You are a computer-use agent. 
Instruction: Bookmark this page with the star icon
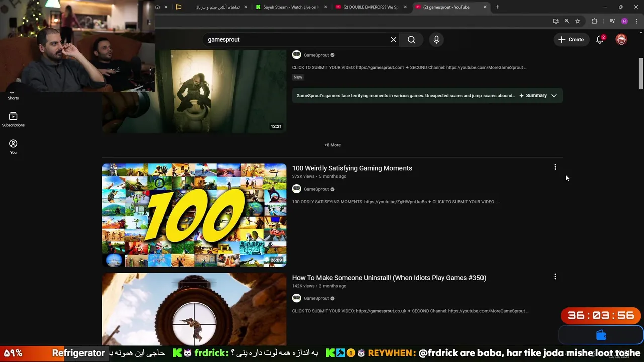tap(578, 21)
